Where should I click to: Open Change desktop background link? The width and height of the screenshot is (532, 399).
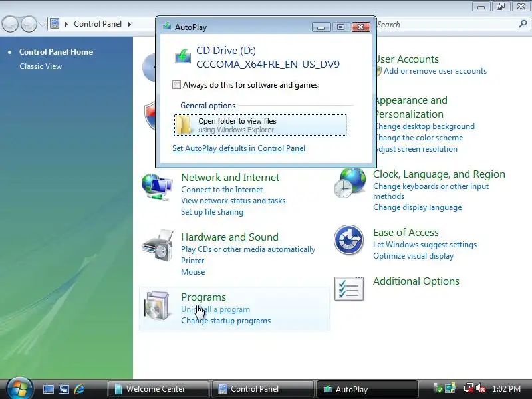click(424, 126)
